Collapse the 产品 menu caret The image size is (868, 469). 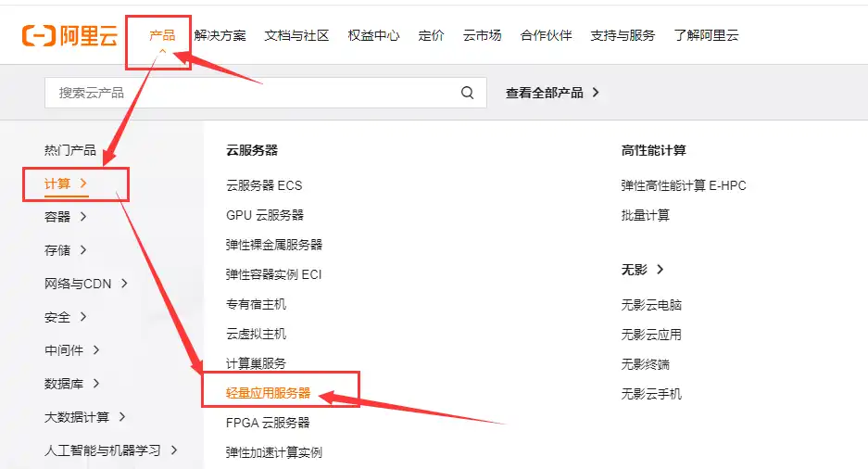(x=162, y=51)
